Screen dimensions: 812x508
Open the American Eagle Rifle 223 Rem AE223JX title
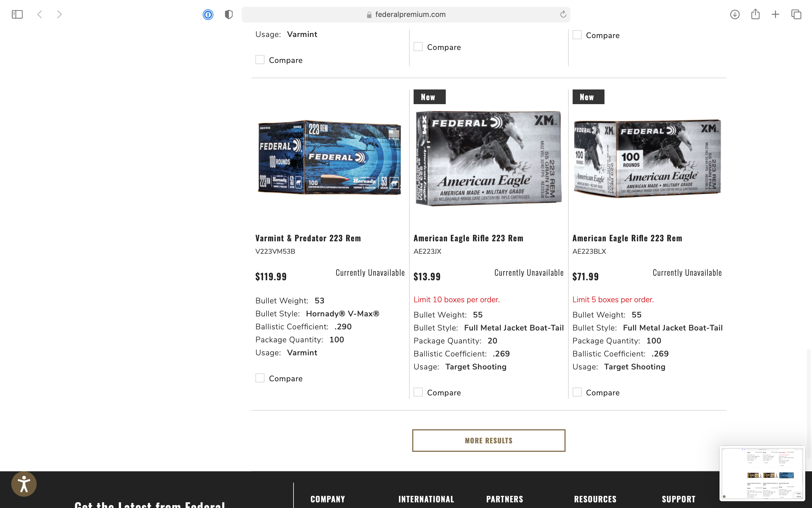coord(468,238)
